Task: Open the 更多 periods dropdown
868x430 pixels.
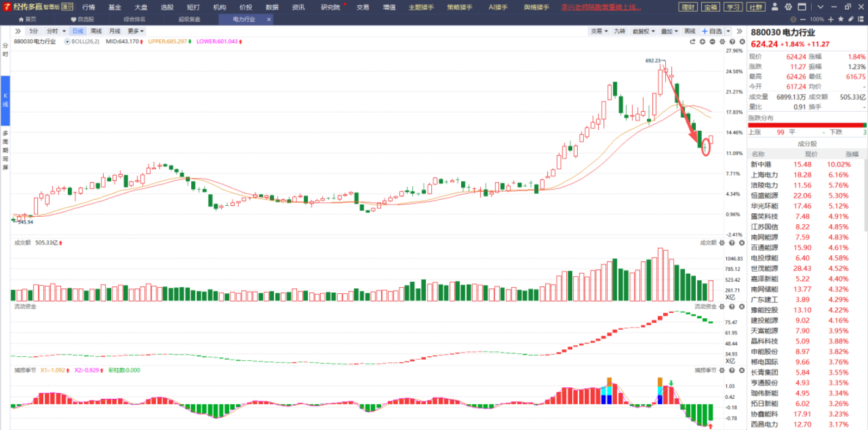Action: tap(136, 31)
